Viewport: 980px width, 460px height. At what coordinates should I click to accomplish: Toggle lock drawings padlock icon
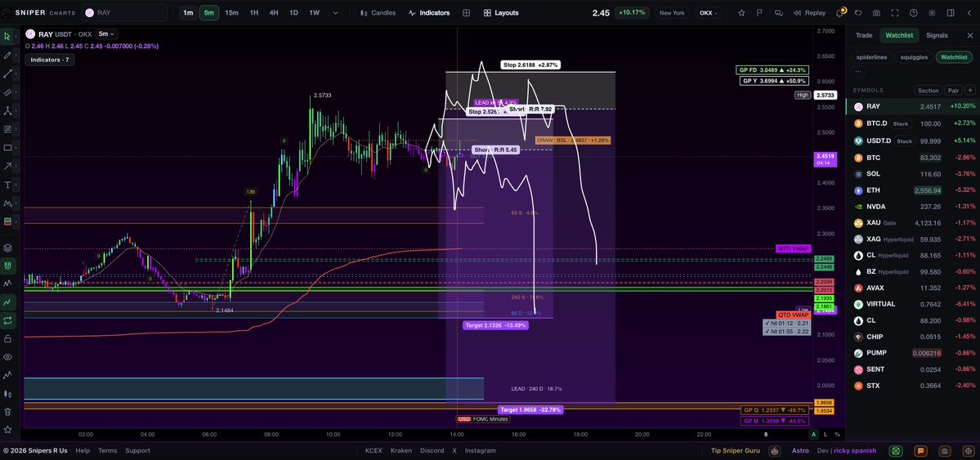click(x=7, y=339)
